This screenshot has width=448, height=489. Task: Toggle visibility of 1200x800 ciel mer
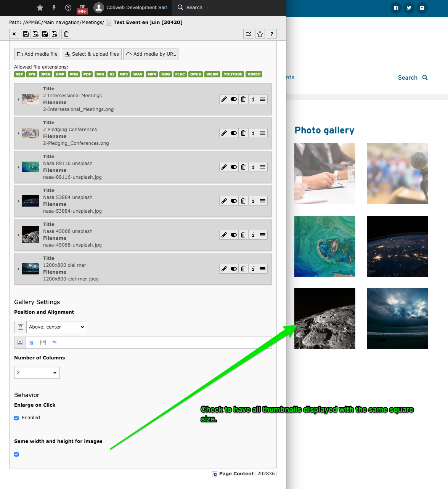234,269
